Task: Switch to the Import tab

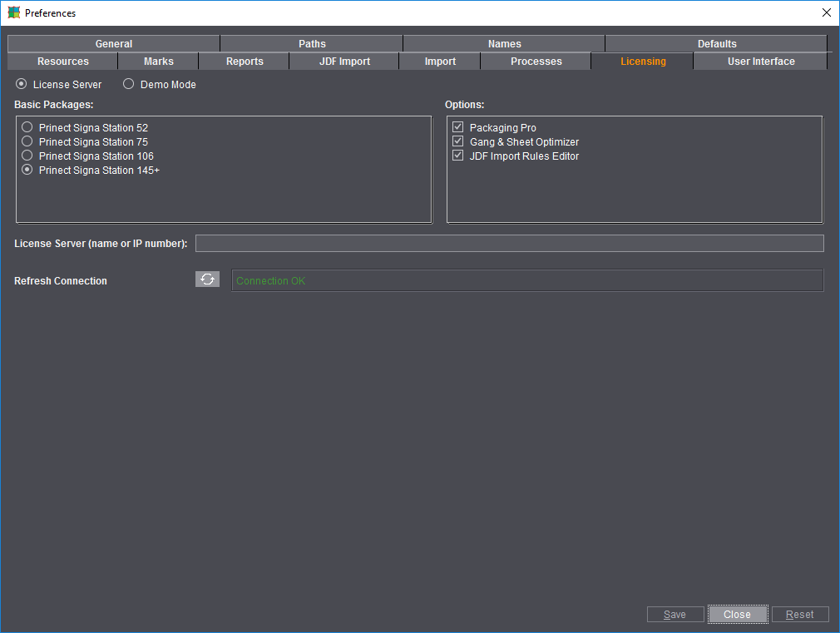Action: click(x=440, y=61)
